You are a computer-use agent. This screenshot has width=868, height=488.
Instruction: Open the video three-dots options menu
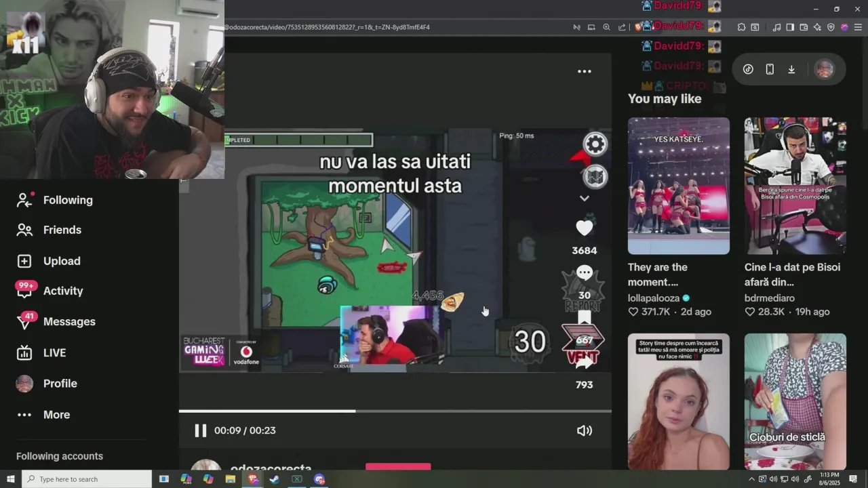click(x=584, y=71)
